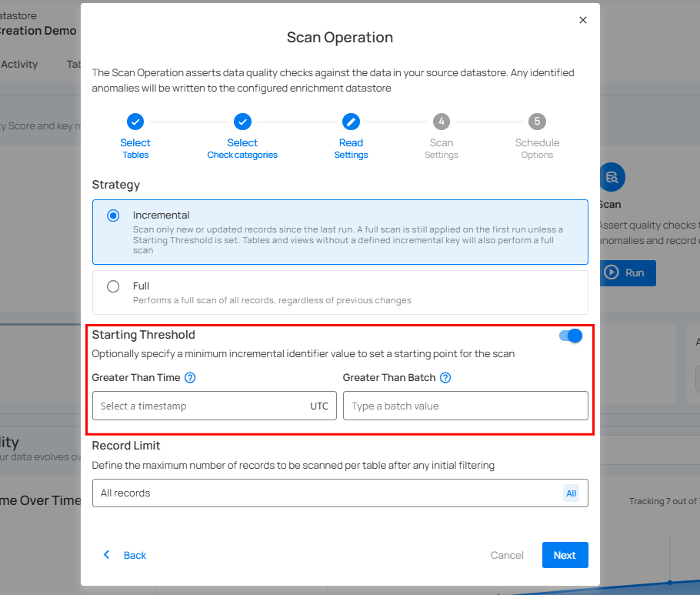This screenshot has width=700, height=595.
Task: Click the All badge in Record Limit
Action: (571, 493)
